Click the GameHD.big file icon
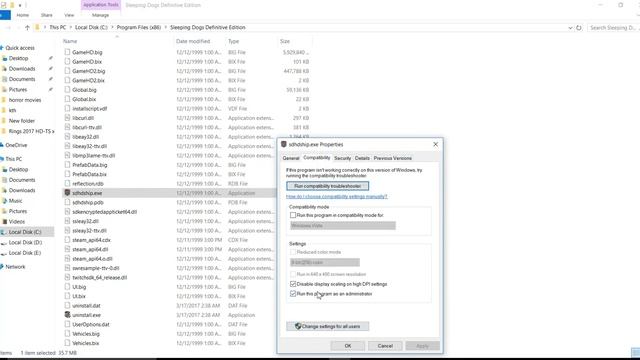 67,52
